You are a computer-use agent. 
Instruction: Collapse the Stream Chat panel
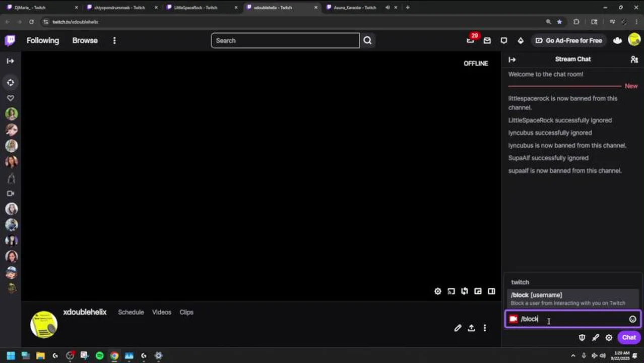coord(512,59)
